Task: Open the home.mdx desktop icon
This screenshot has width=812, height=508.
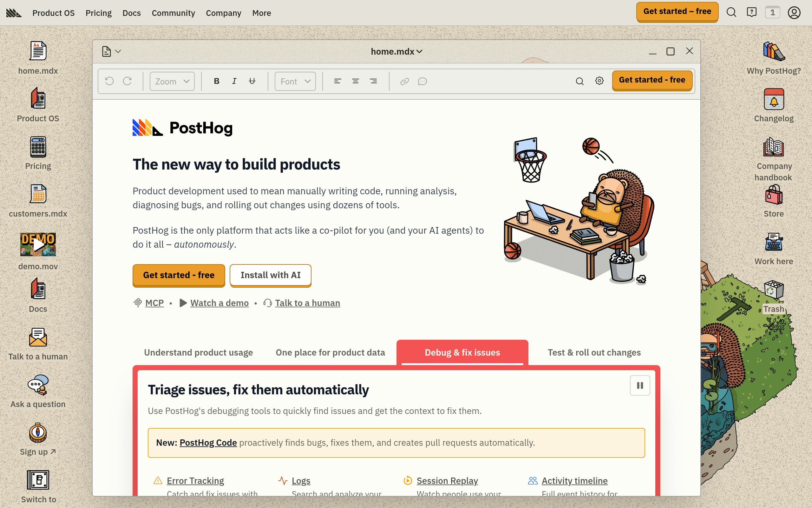Action: coord(38,51)
